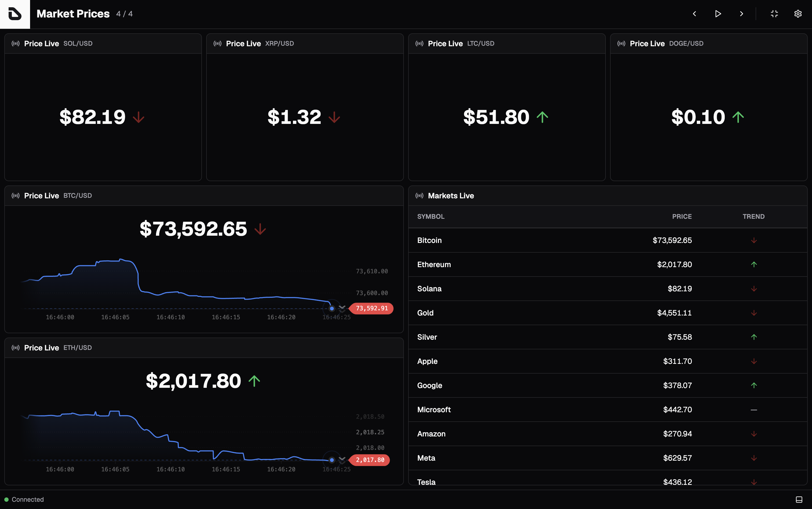The height and width of the screenshot is (509, 812).
Task: Click the Amazon row trend arrow
Action: pyautogui.click(x=754, y=434)
